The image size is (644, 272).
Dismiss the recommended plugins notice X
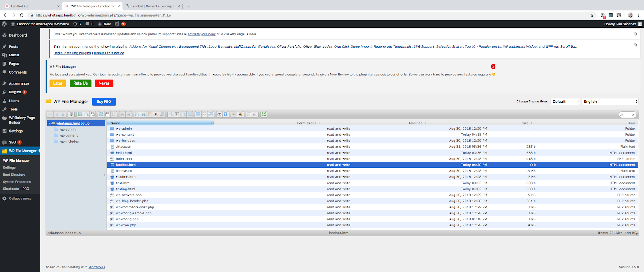(635, 45)
